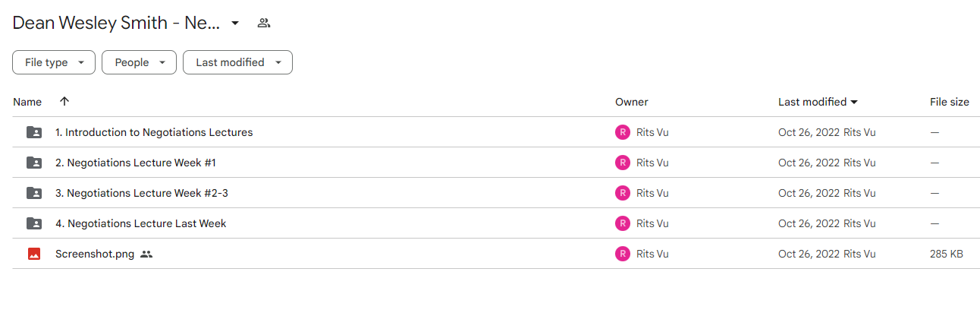Click Rits Vu avatar in first row
Image resolution: width=980 pixels, height=313 pixels.
(x=623, y=132)
